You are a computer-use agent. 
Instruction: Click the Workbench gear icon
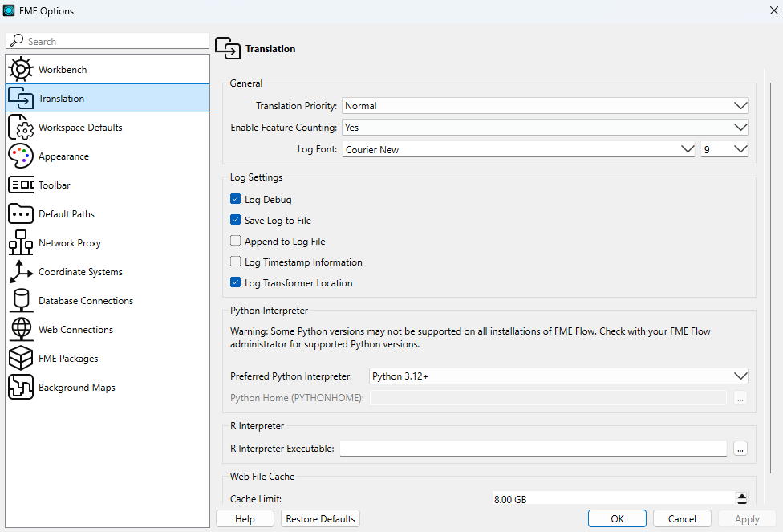click(x=21, y=70)
